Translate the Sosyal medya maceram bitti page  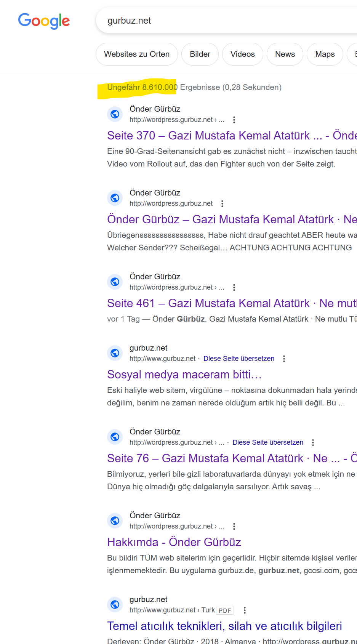point(239,359)
